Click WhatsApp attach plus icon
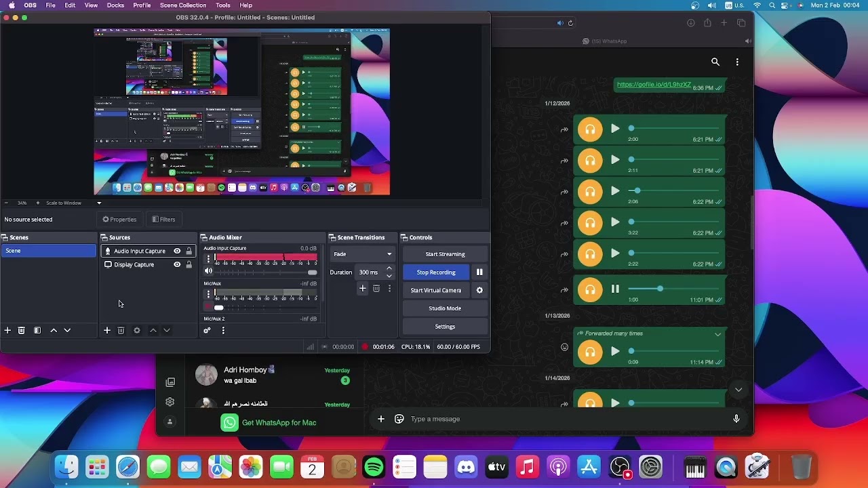 pyautogui.click(x=381, y=419)
